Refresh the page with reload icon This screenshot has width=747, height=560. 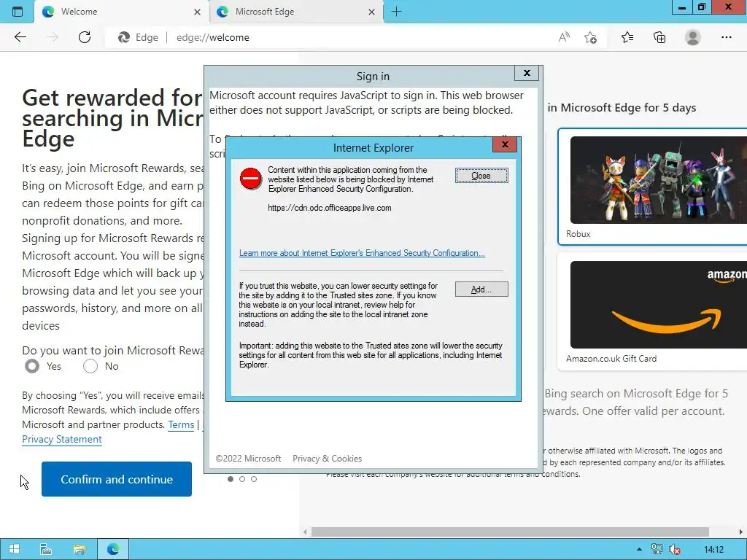pyautogui.click(x=85, y=37)
